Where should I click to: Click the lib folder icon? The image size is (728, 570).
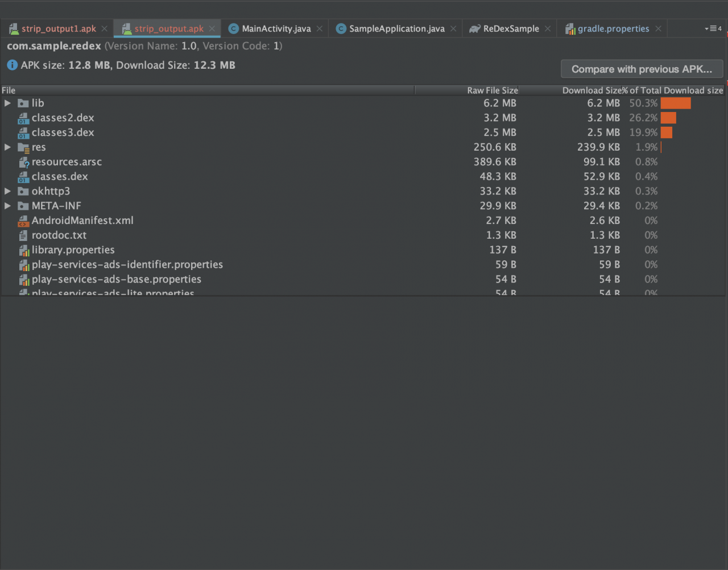(x=23, y=103)
